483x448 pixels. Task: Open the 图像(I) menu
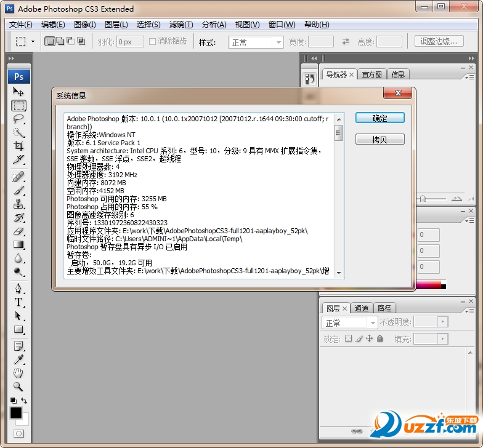tap(85, 25)
